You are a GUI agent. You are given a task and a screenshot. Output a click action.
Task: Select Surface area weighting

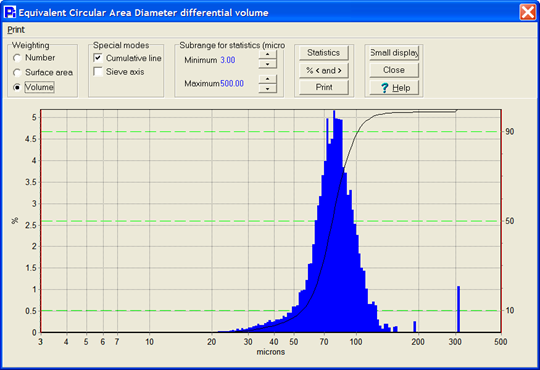click(x=17, y=72)
